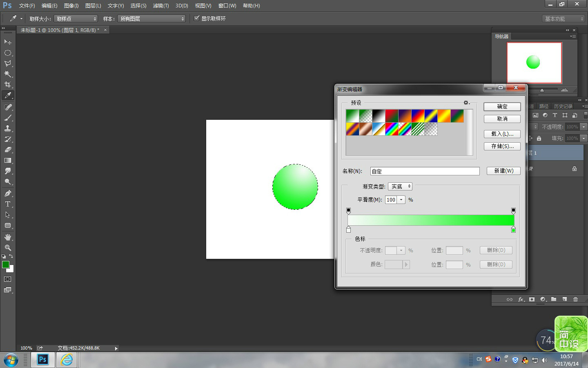Click the 载入(L)... button
Image resolution: width=588 pixels, height=368 pixels.
point(502,134)
